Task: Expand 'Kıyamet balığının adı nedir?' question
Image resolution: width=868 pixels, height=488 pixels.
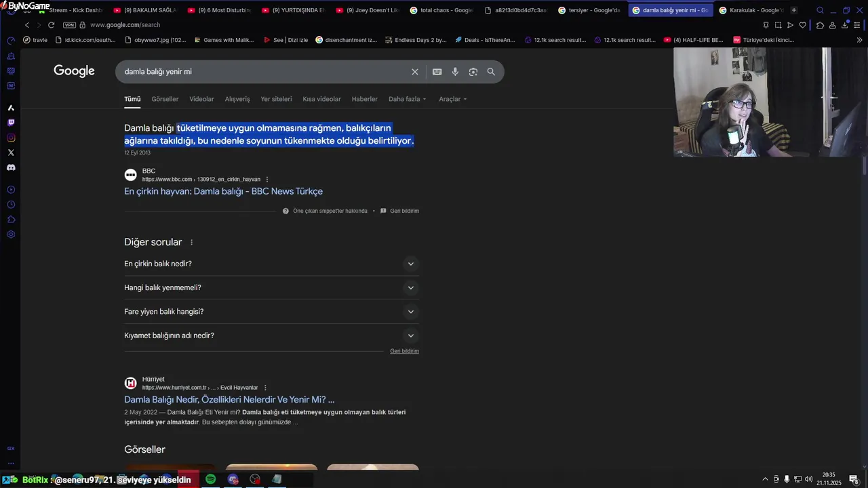Action: [x=271, y=335]
